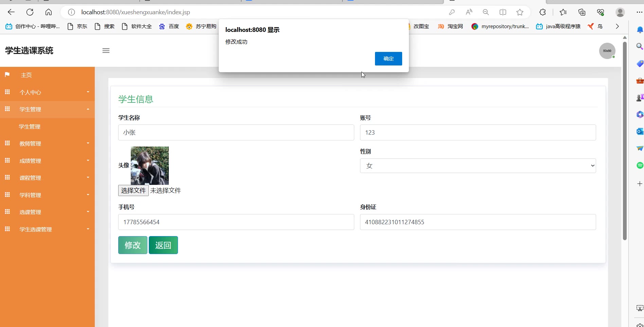This screenshot has height=327, width=644.
Task: View site information icon in address bar
Action: click(x=71, y=12)
